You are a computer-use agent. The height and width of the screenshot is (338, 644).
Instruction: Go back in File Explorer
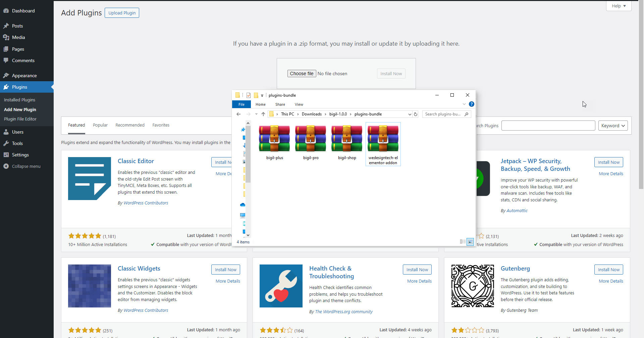pyautogui.click(x=238, y=114)
